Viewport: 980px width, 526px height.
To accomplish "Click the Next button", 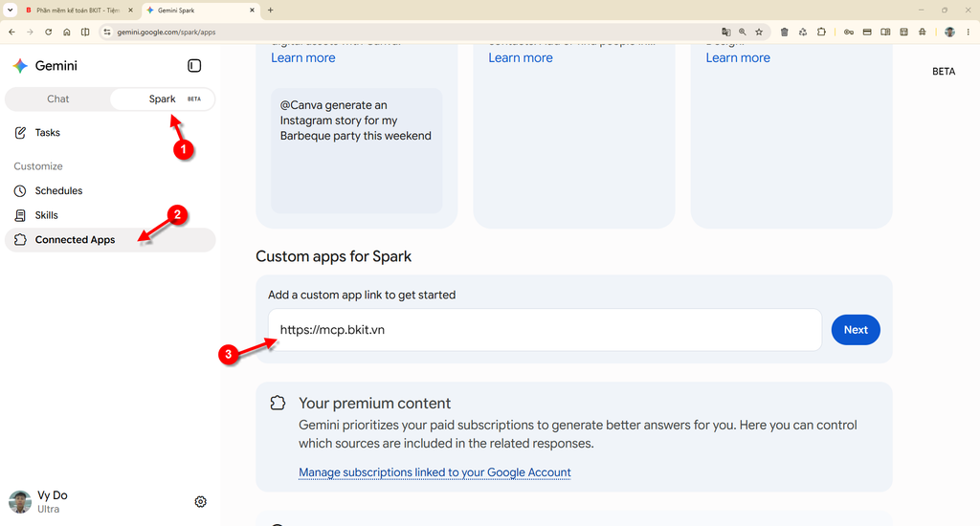I will pyautogui.click(x=856, y=330).
